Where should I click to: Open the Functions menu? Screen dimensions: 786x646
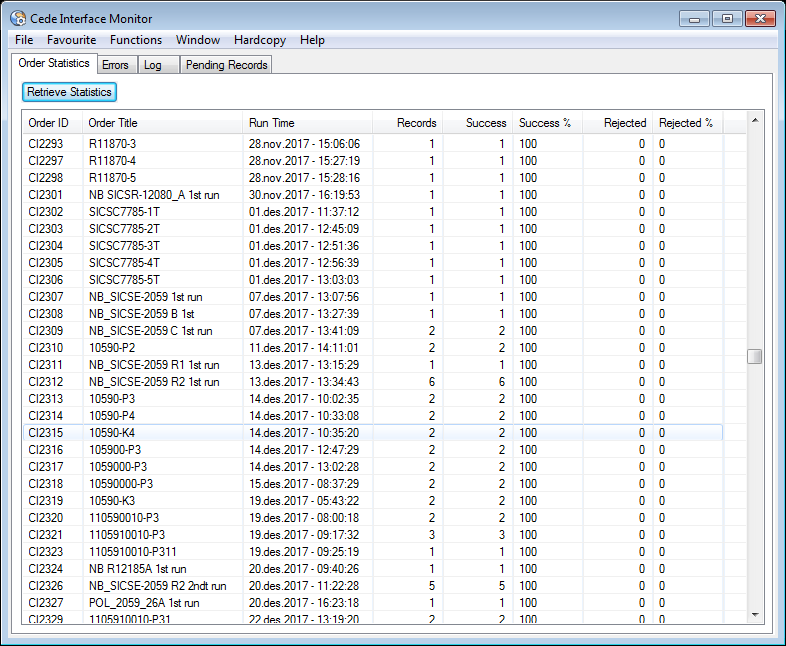click(136, 40)
